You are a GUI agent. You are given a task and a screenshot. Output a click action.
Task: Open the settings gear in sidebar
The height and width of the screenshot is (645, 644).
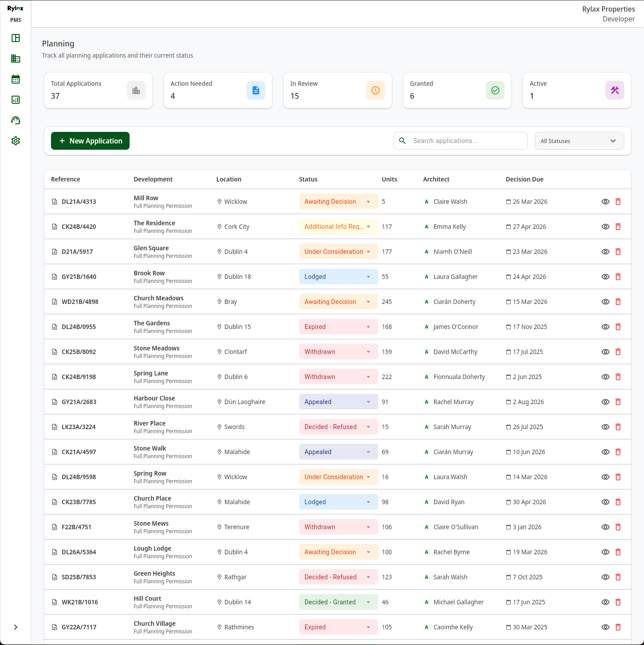point(16,141)
